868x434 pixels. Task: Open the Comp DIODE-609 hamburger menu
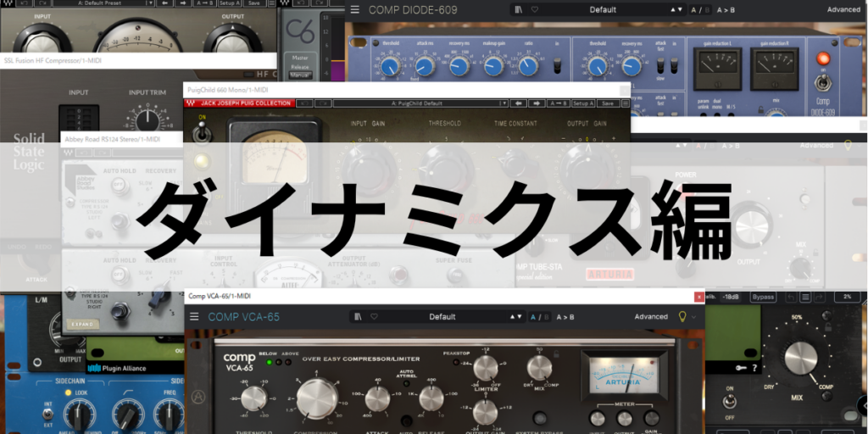355,9
